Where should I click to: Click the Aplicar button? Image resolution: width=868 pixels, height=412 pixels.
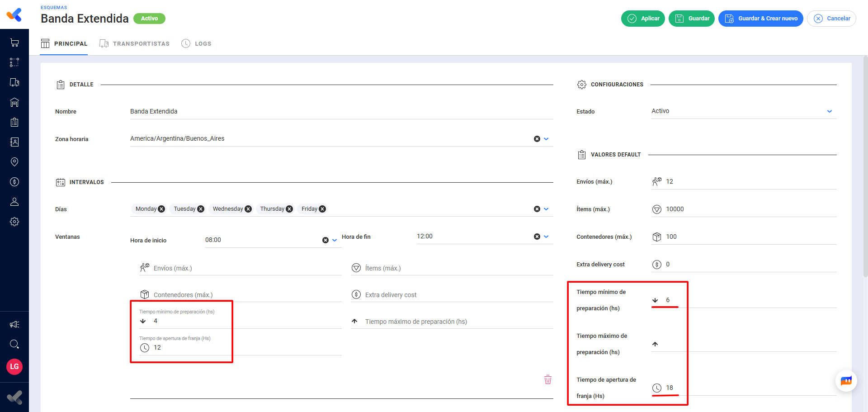643,19
